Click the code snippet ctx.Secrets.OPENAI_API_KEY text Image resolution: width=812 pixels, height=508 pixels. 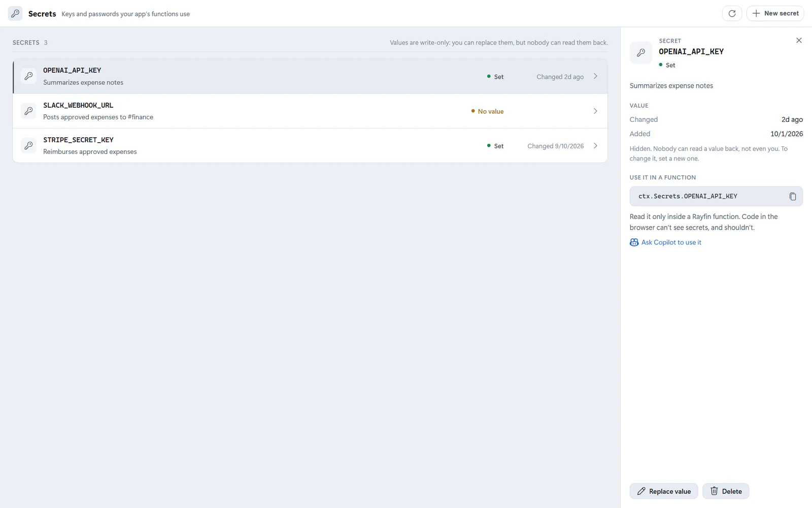coord(688,196)
